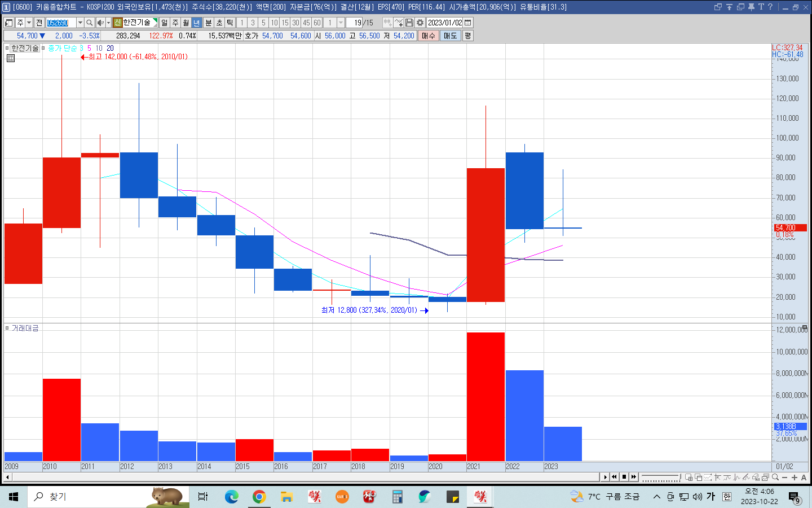This screenshot has height=508, width=812.
Task: Click the question mark help icon
Action: click(x=770, y=7)
